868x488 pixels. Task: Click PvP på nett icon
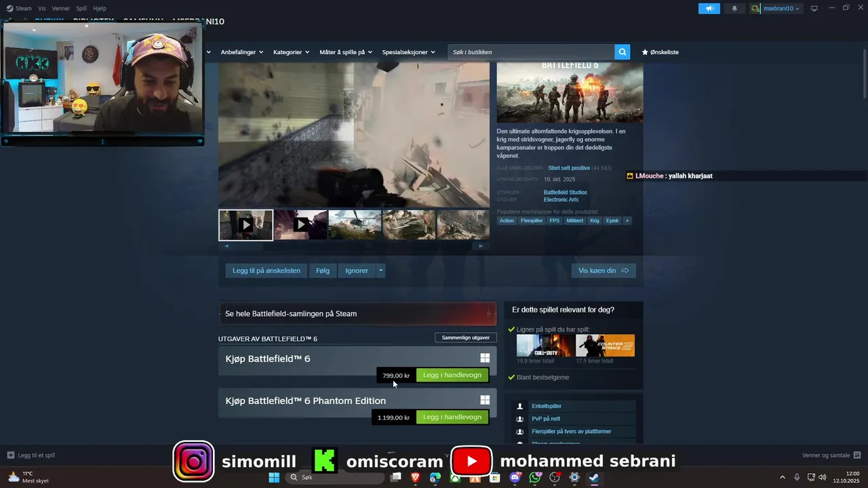[520, 419]
